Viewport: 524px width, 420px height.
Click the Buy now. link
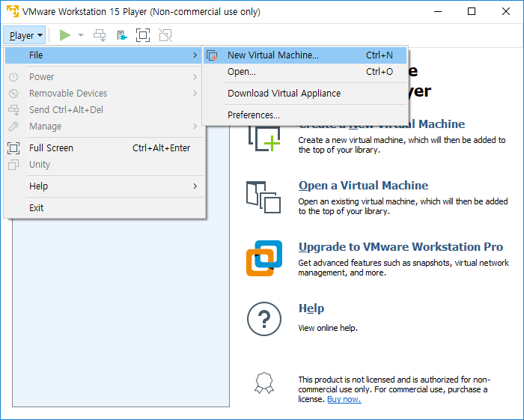[x=344, y=399]
